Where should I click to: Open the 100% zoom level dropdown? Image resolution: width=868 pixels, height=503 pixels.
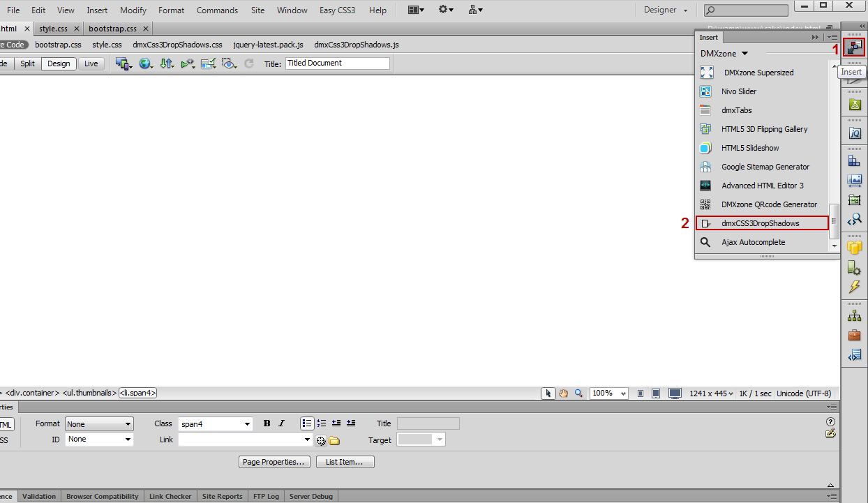pos(609,393)
